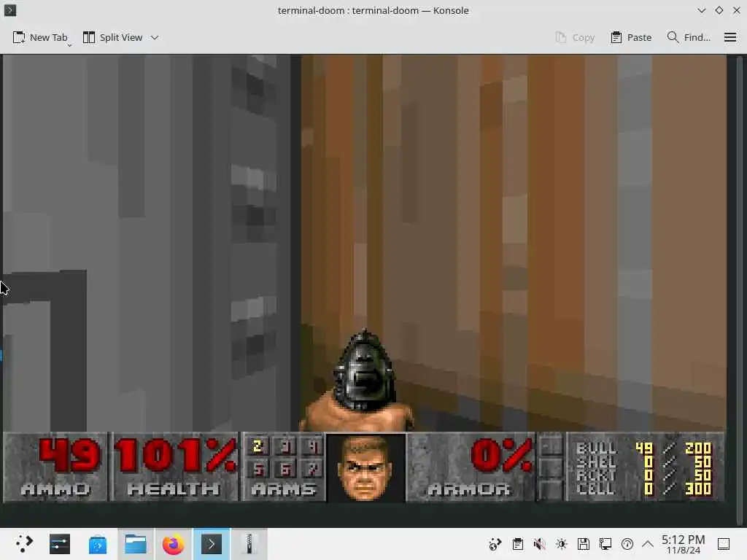
Task: Switch to the Konsole taskbar entry
Action: pyautogui.click(x=211, y=544)
